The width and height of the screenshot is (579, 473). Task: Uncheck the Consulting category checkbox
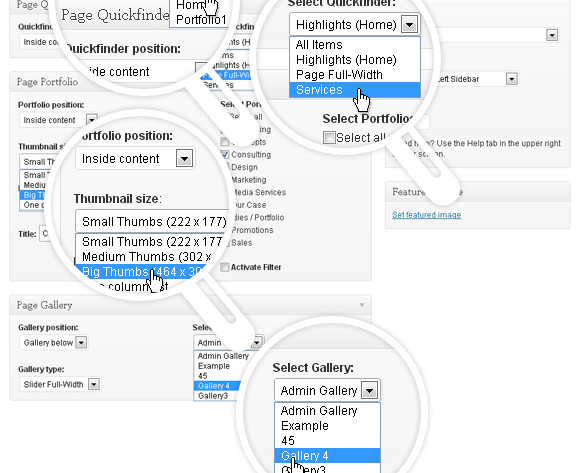(x=225, y=154)
